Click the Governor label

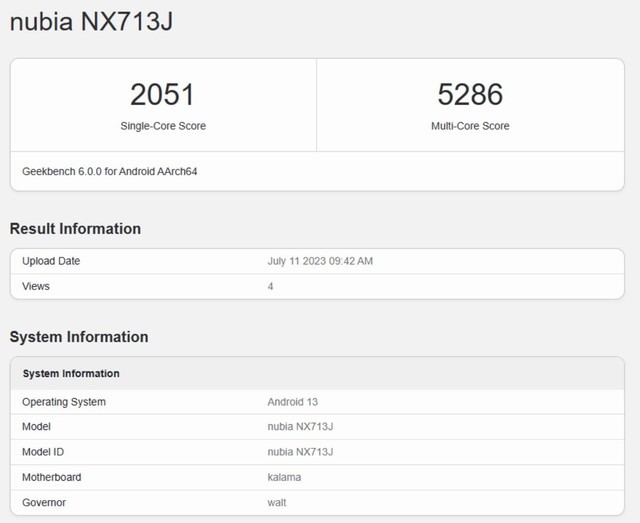pos(44,503)
